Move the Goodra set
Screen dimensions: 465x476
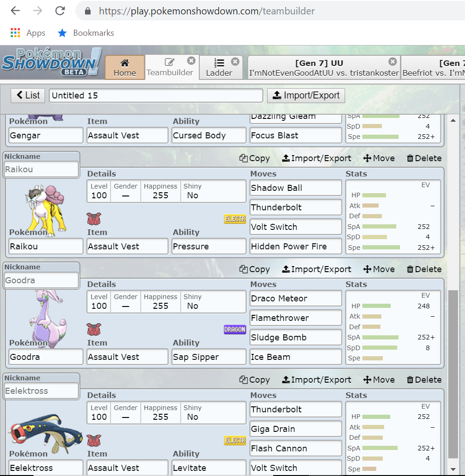point(379,269)
